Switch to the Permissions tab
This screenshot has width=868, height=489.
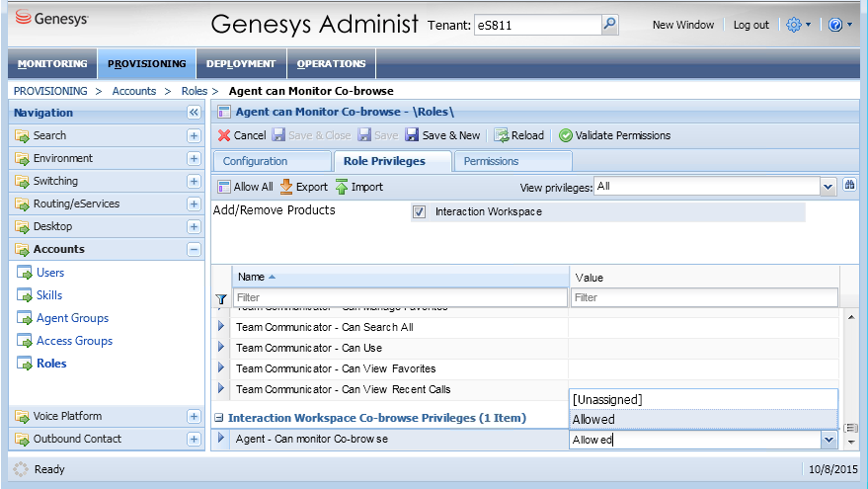pyautogui.click(x=513, y=161)
